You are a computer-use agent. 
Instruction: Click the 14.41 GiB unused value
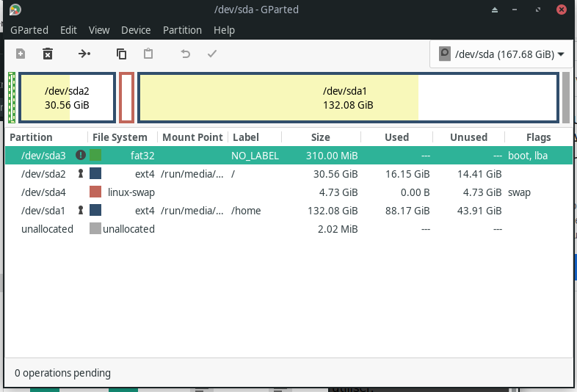[479, 174]
